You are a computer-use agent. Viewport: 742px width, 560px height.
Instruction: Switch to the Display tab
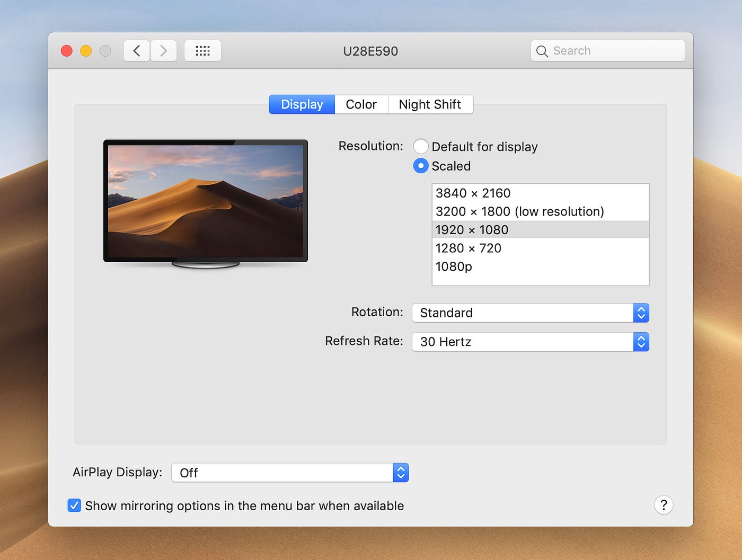[302, 104]
